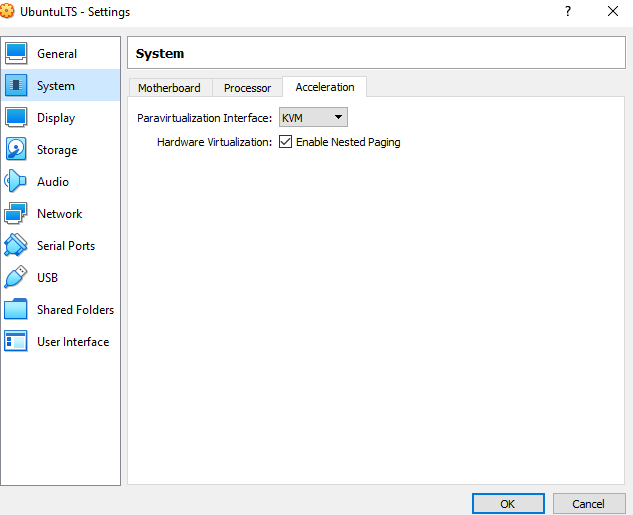This screenshot has width=633, height=515.
Task: Open the Audio settings label
Action: pos(53,182)
